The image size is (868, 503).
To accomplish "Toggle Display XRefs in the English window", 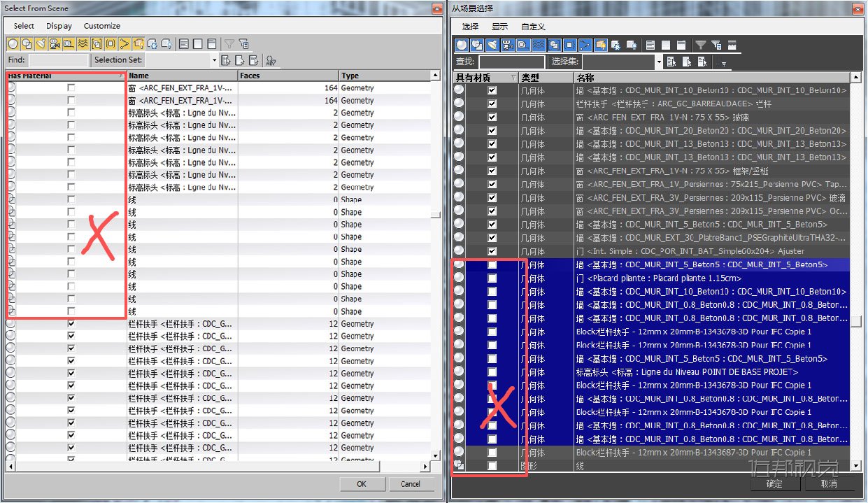I will pyautogui.click(x=111, y=44).
